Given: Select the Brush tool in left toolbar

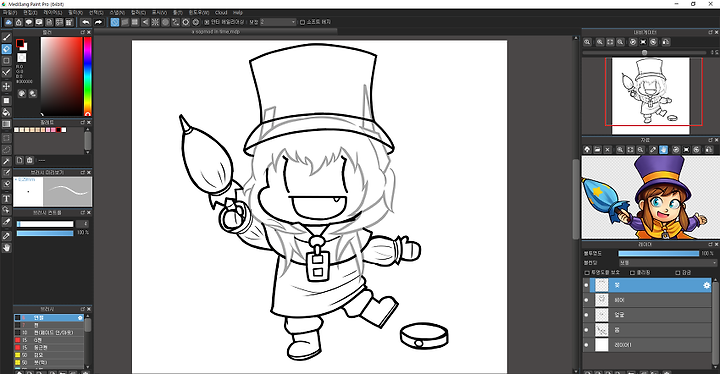Looking at the screenshot, I should (6, 37).
